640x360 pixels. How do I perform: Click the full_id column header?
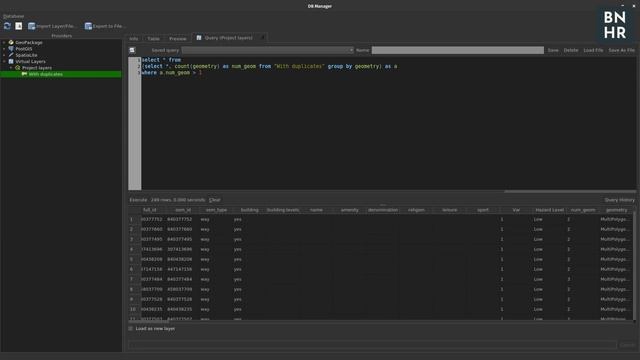[x=150, y=210]
